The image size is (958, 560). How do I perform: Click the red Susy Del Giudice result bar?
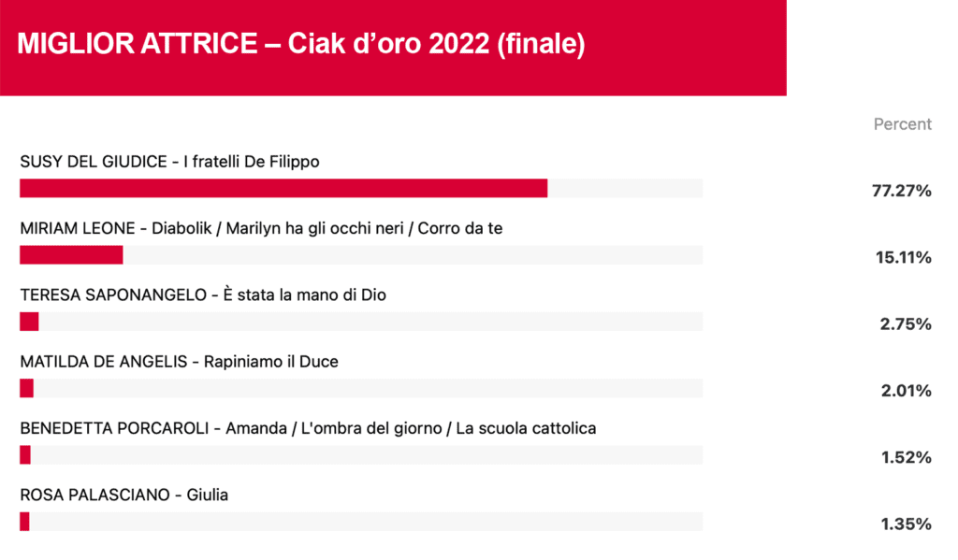click(x=283, y=188)
